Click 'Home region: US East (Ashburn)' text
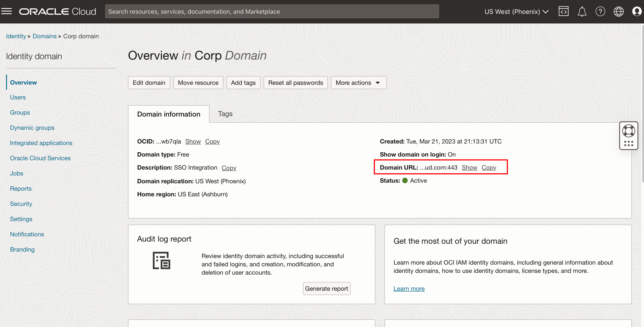 tap(182, 194)
